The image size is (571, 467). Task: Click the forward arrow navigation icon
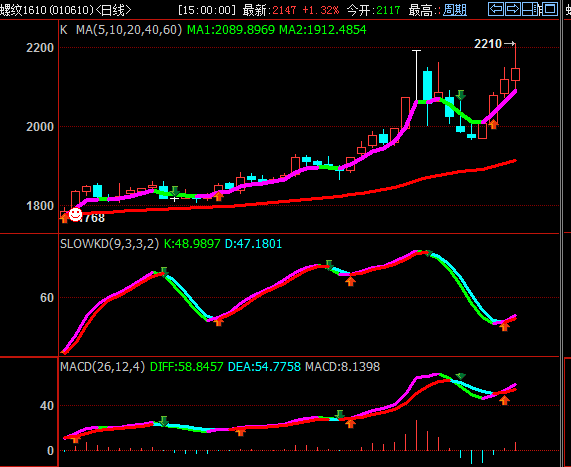tap(513, 9)
